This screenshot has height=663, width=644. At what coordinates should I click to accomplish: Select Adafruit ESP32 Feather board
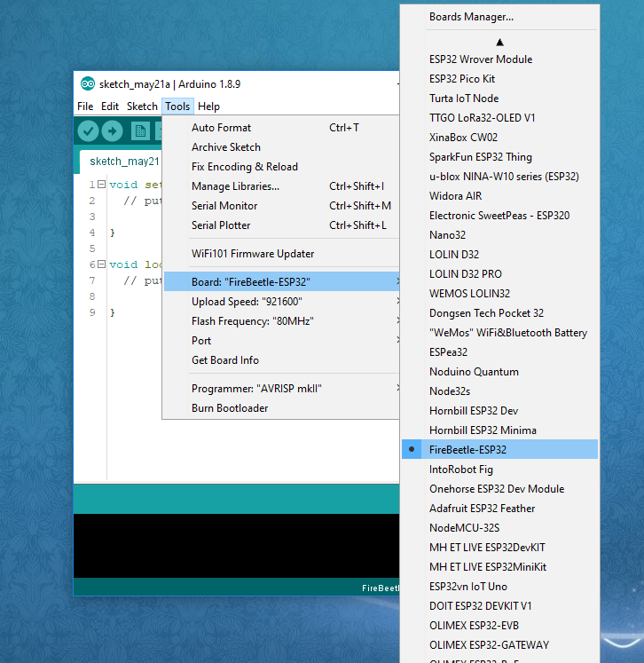[500, 509]
